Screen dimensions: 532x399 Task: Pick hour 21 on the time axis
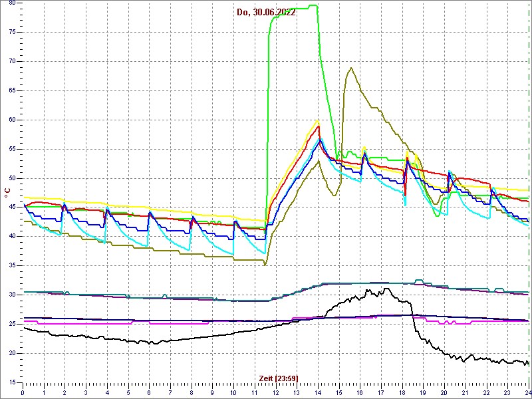pyautogui.click(x=465, y=392)
